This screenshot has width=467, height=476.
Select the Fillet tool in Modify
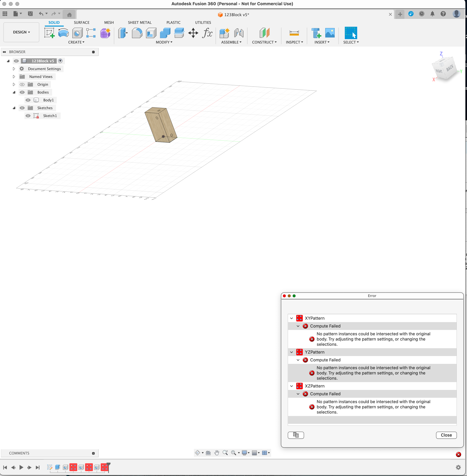click(137, 33)
